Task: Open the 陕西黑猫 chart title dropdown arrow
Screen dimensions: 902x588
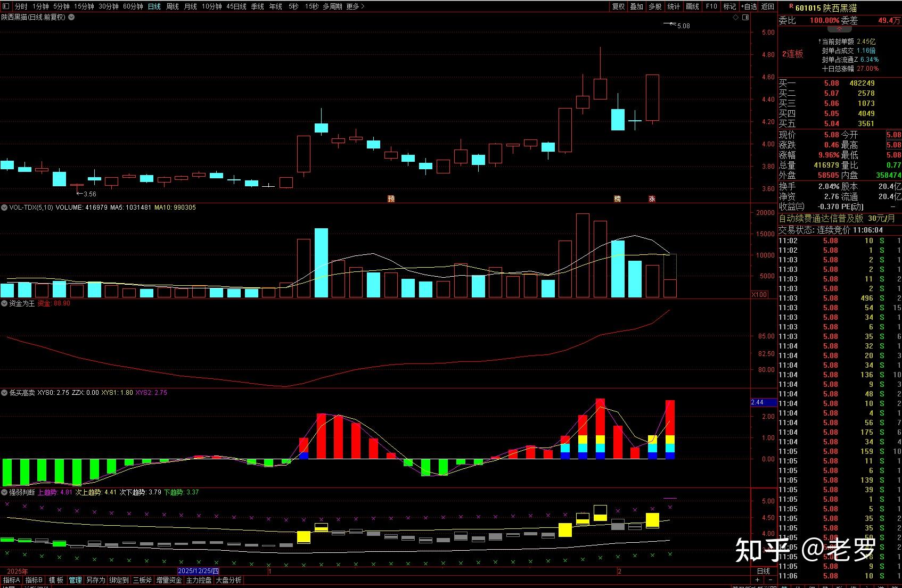Action: click(x=71, y=17)
